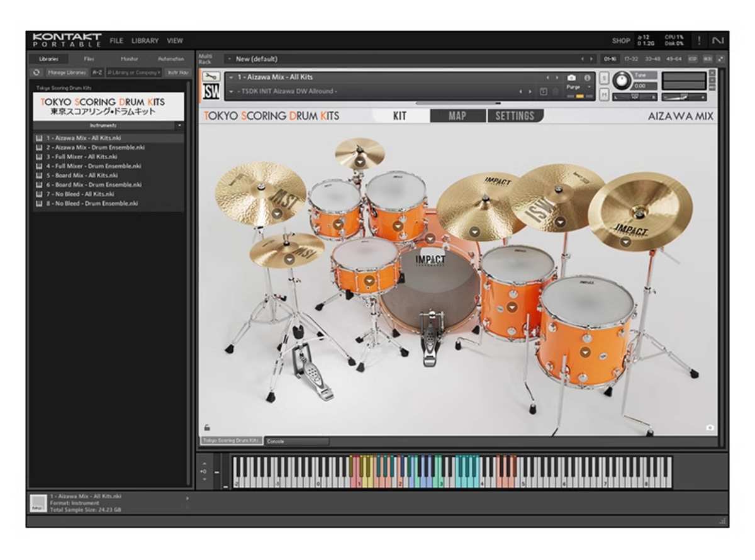Image resolution: width=755 pixels, height=560 pixels.
Task: Open snapshot dropdown TSDK INIT Aizawa DW Allround
Action: [x=232, y=92]
